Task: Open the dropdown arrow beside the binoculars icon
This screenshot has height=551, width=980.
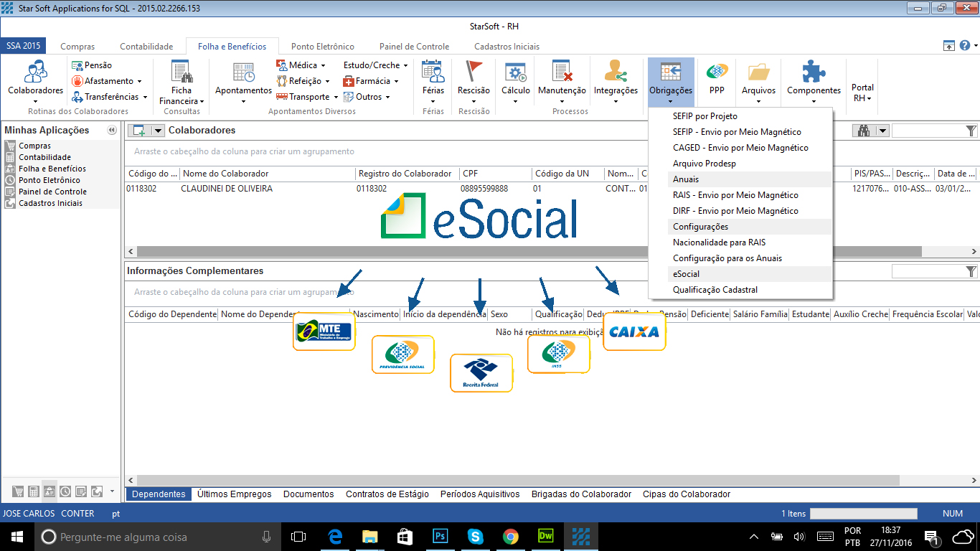Action: [x=882, y=131]
